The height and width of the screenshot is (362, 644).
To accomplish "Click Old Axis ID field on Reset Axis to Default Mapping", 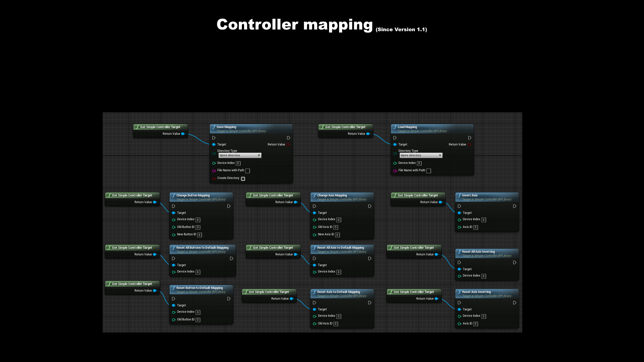I will [336, 324].
